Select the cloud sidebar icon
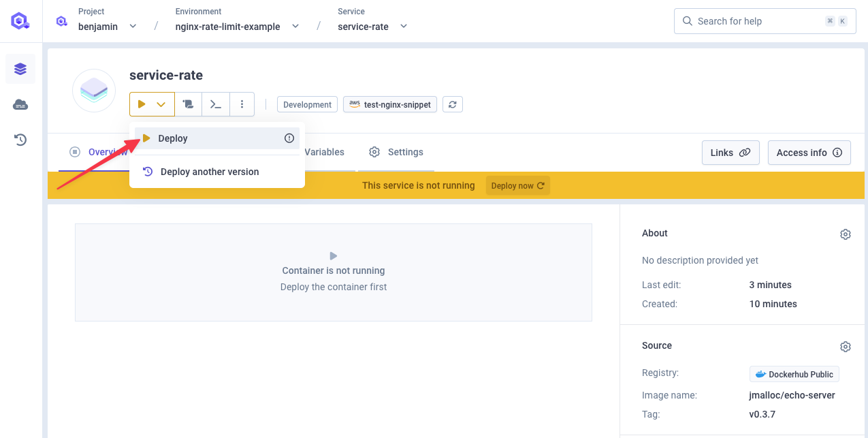The width and height of the screenshot is (868, 438). coord(20,104)
